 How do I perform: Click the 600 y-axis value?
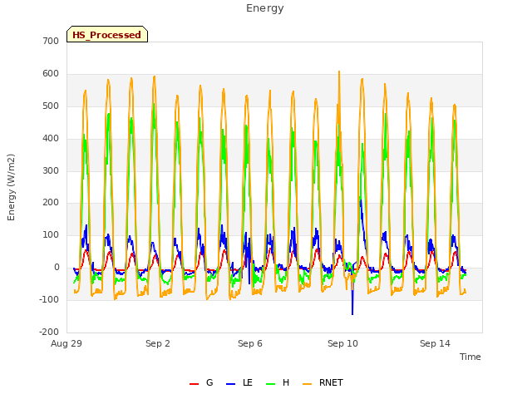pyautogui.click(x=51, y=74)
